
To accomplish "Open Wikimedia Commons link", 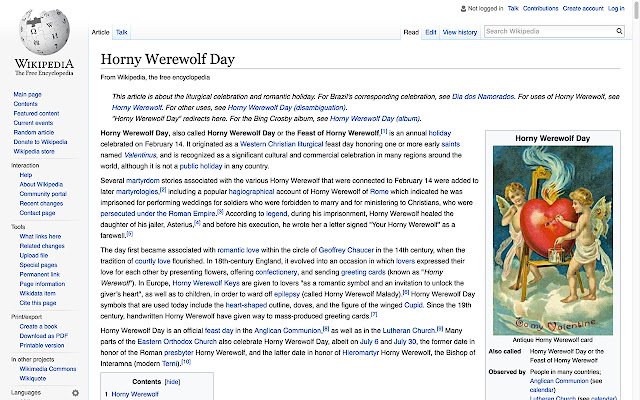I will point(48,369).
